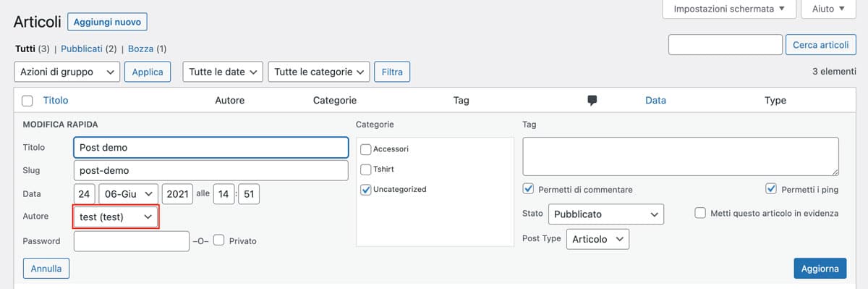The height and width of the screenshot is (289, 868).
Task: Toggle the select-all checkbox beside Titolo
Action: click(x=27, y=101)
